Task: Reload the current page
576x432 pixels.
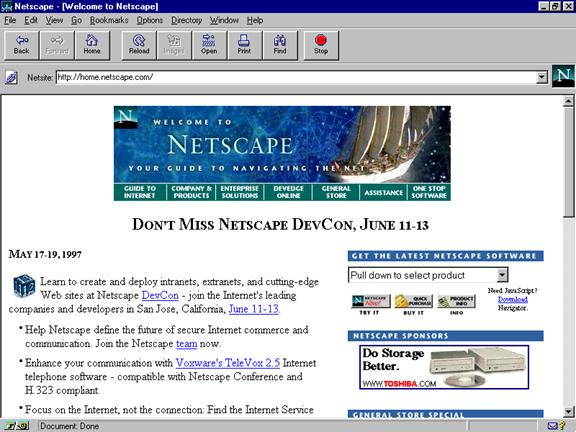Action: [x=139, y=45]
